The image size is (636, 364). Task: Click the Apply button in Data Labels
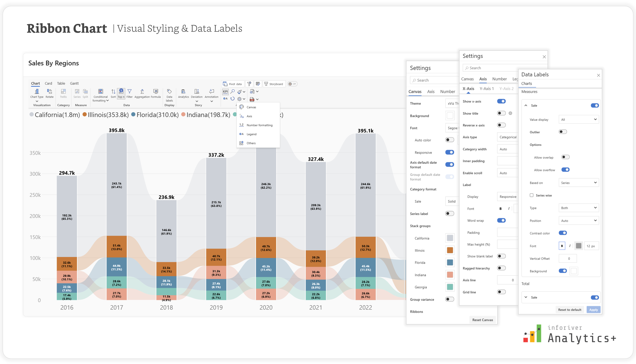click(593, 309)
